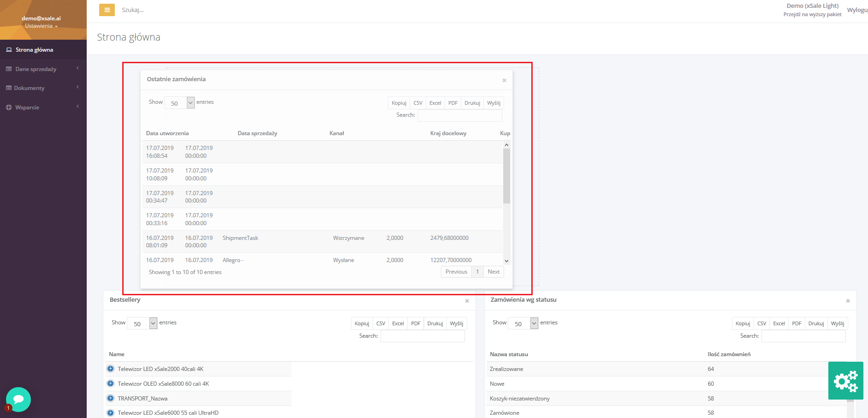Close the Zamówienia wg statusu widget
The width and height of the screenshot is (868, 418).
848,301
